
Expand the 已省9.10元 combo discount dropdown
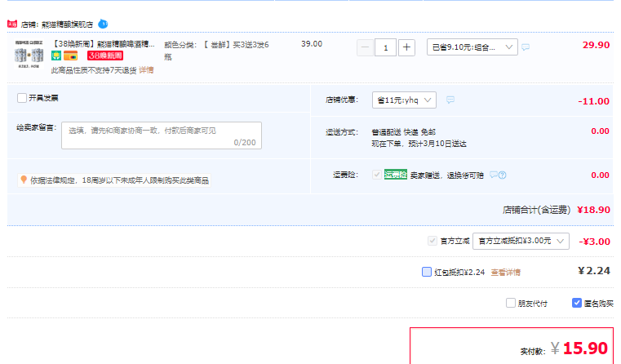pos(472,47)
